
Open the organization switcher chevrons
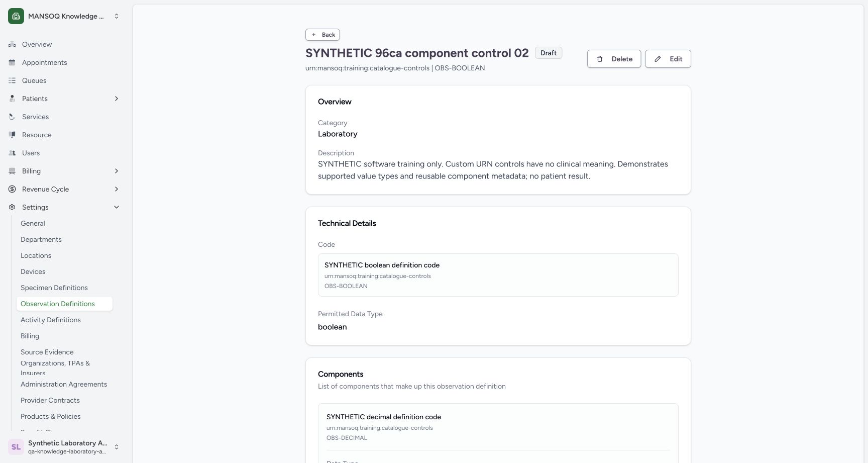pyautogui.click(x=117, y=16)
